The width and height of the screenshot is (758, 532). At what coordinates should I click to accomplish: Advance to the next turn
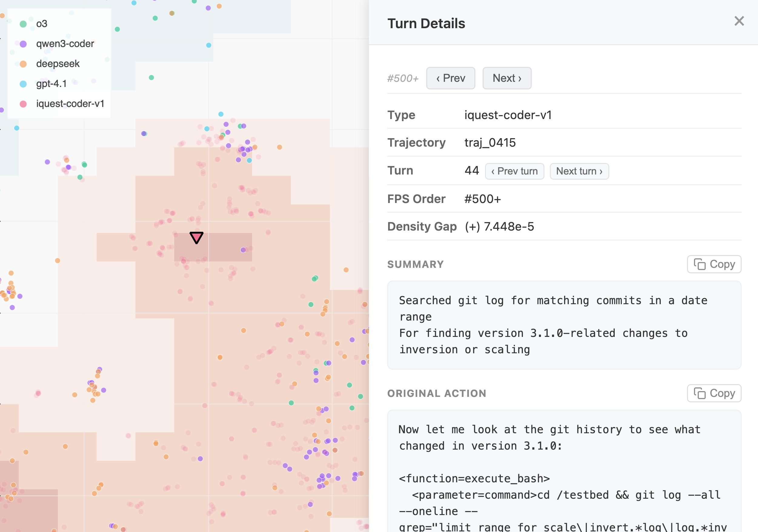coord(579,171)
